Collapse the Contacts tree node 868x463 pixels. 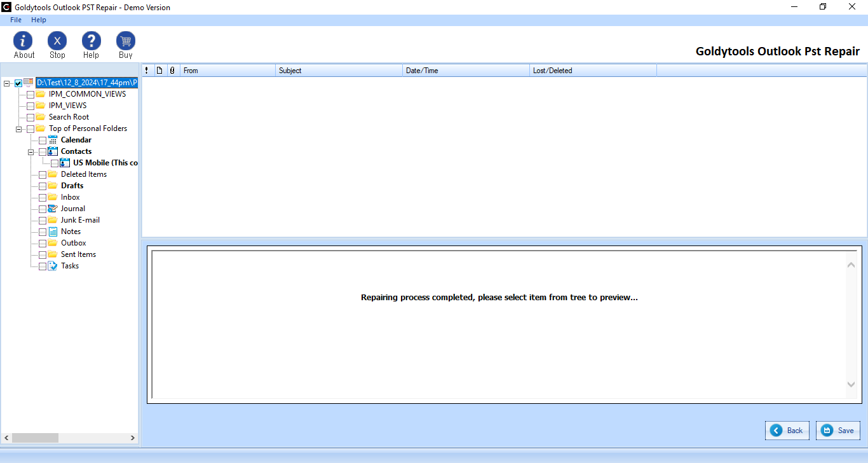[x=31, y=152]
